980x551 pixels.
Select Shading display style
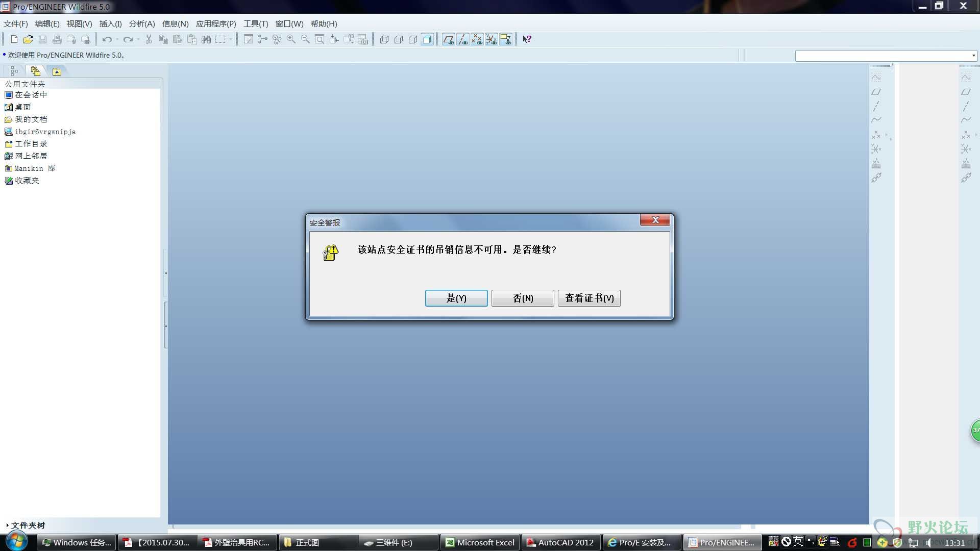pos(427,39)
